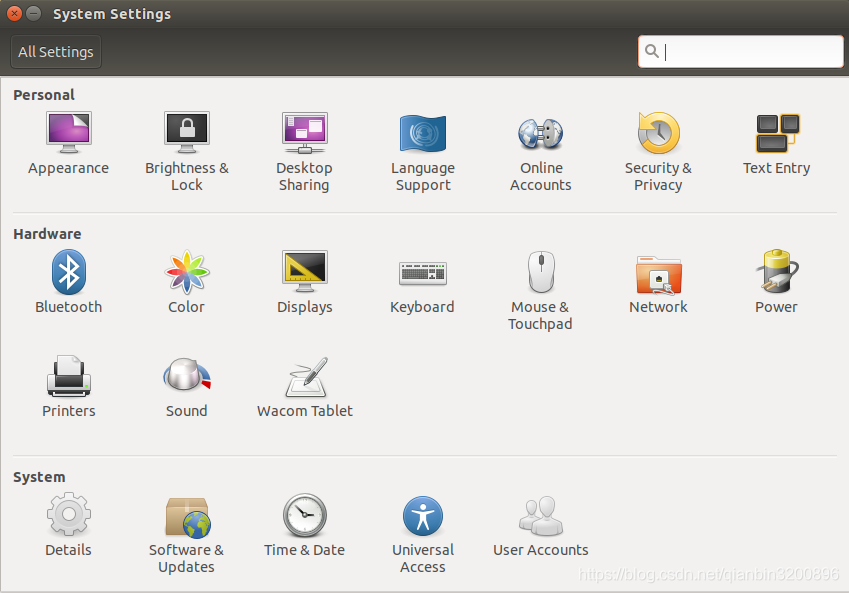Choose Mouse & Touchpad settings

(x=540, y=290)
